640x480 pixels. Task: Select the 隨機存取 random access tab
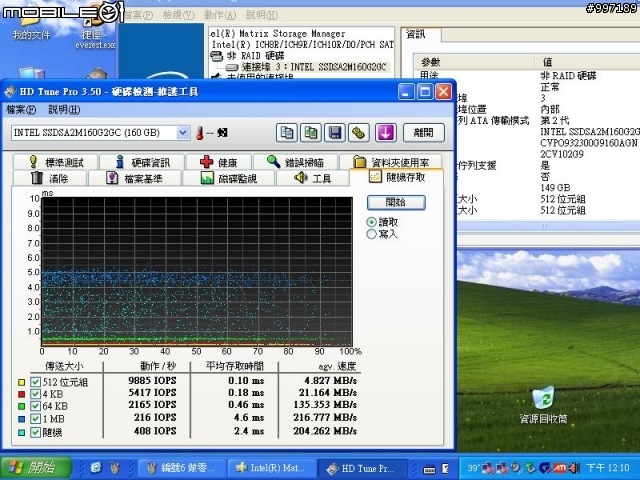coord(397,177)
